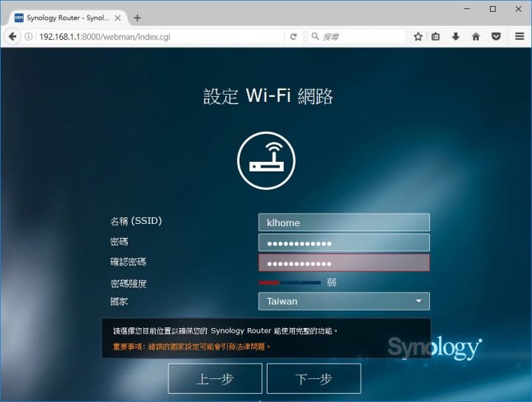Click the router Wi-Fi icon in the circle

pyautogui.click(x=266, y=161)
